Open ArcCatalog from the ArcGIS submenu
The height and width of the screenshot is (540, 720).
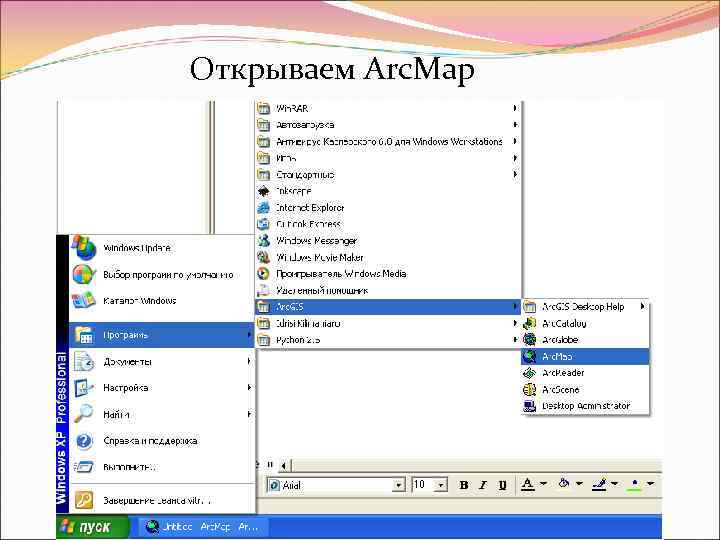point(585,323)
